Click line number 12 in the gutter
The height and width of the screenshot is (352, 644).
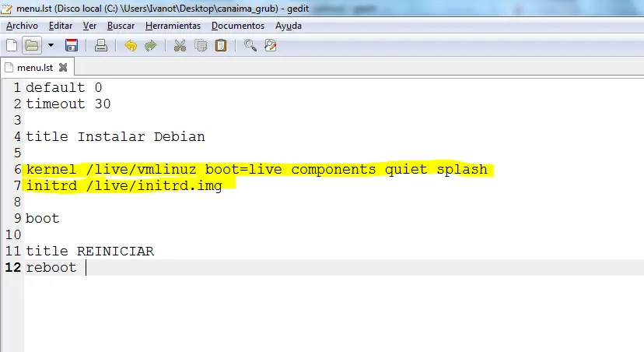(13, 268)
